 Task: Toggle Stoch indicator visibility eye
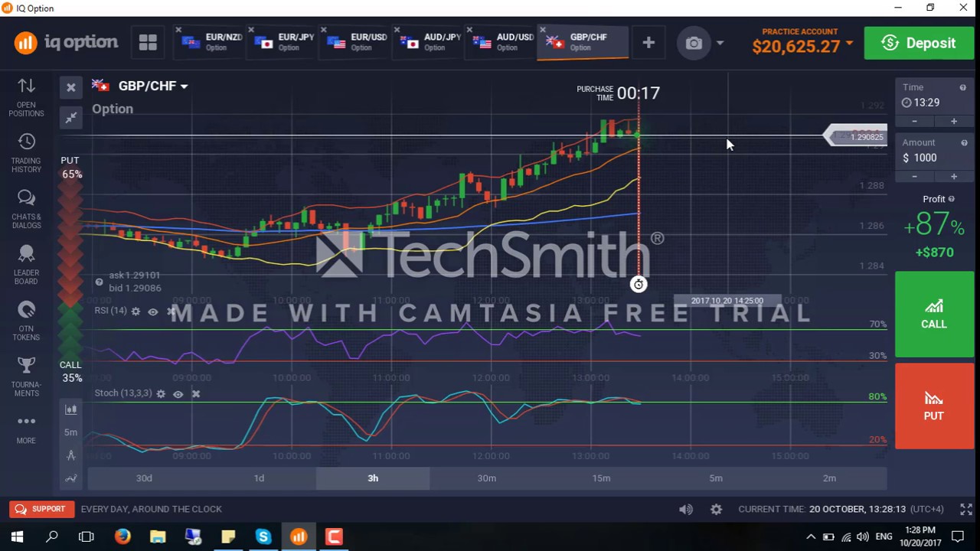[x=178, y=394]
